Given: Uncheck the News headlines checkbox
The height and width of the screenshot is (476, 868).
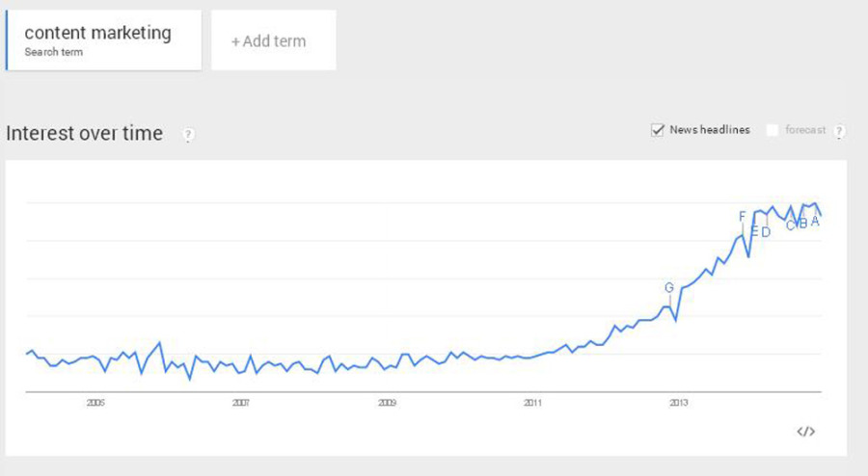Looking at the screenshot, I should pos(658,130).
